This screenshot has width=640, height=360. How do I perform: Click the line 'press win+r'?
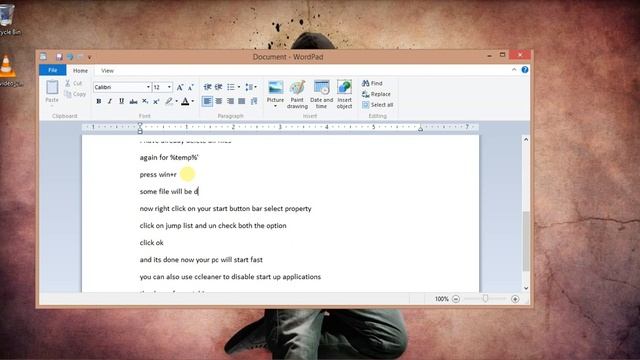click(x=158, y=175)
